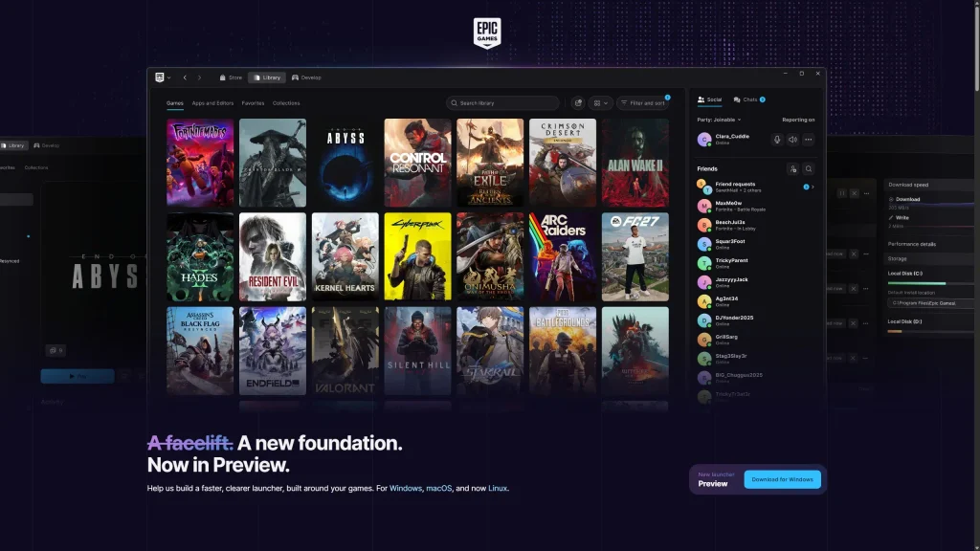This screenshot has width=980, height=551.
Task: Open the Collections tab
Action: click(x=286, y=103)
